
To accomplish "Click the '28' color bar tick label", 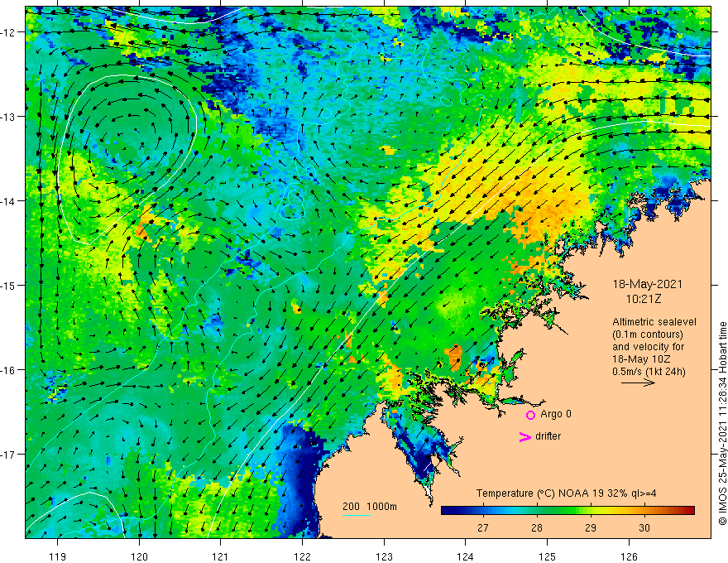I will [x=537, y=527].
